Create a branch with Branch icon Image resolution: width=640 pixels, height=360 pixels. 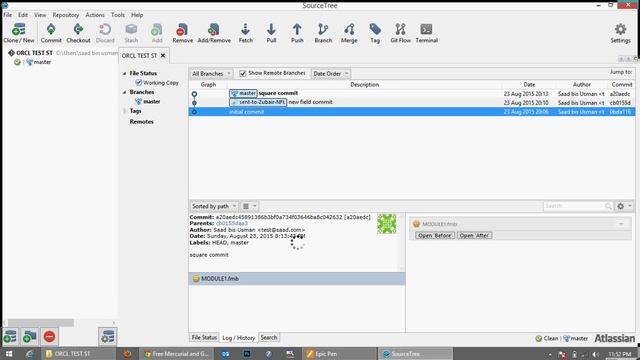point(323,33)
